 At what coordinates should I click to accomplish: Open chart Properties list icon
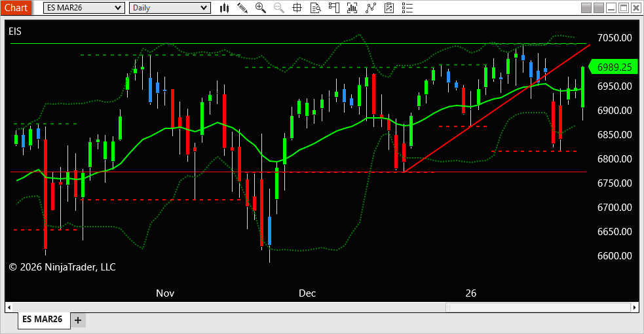click(x=407, y=8)
